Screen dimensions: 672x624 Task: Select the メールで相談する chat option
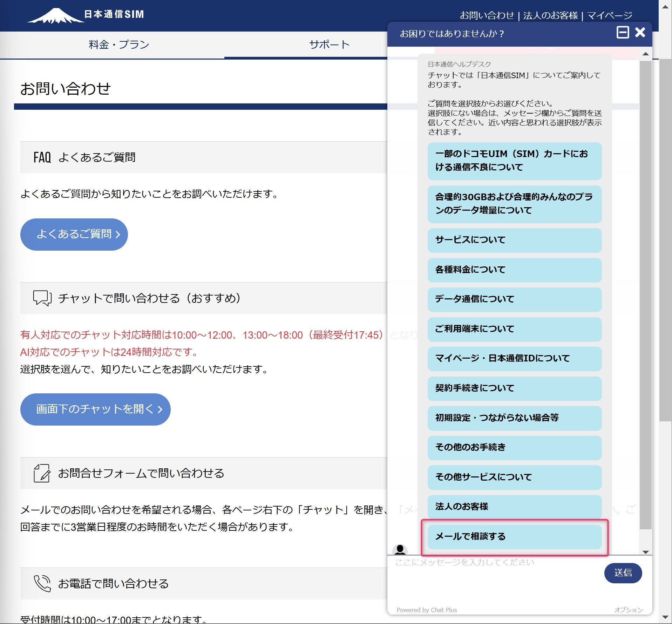pyautogui.click(x=515, y=537)
